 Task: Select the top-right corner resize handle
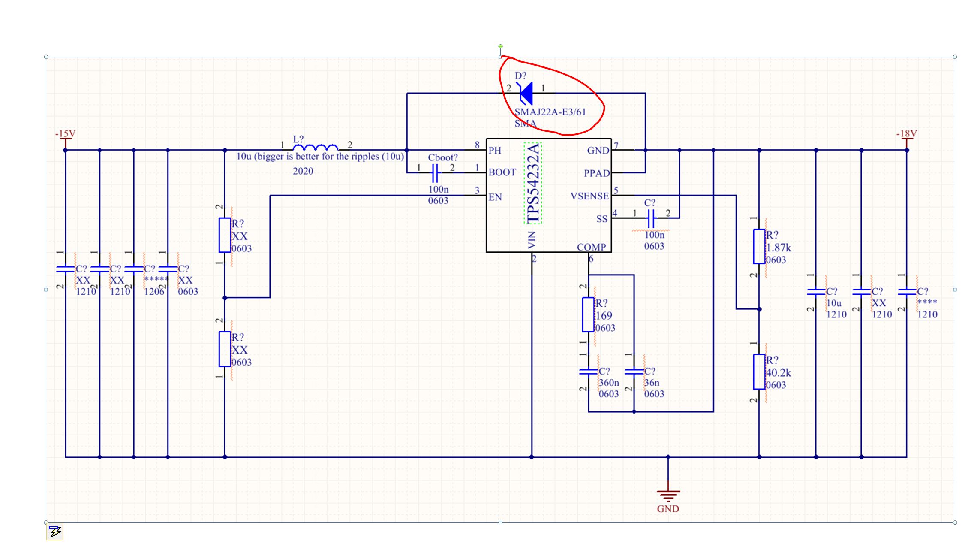[x=955, y=57]
